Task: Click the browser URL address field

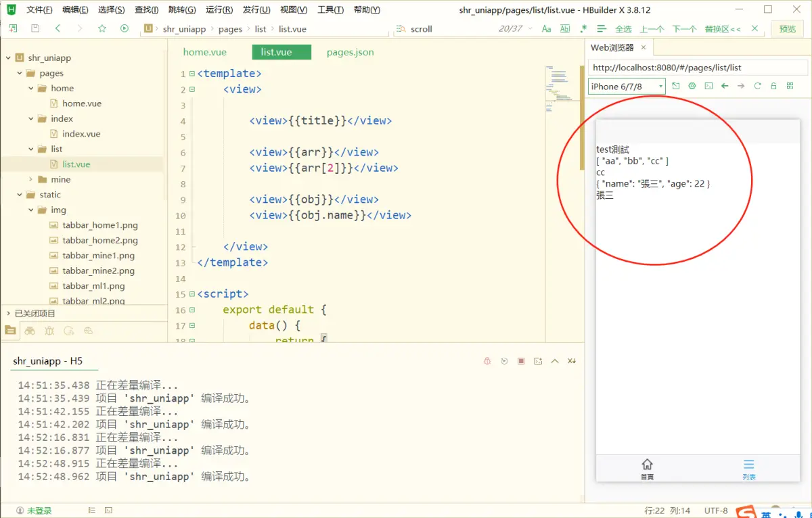Action: [x=697, y=68]
